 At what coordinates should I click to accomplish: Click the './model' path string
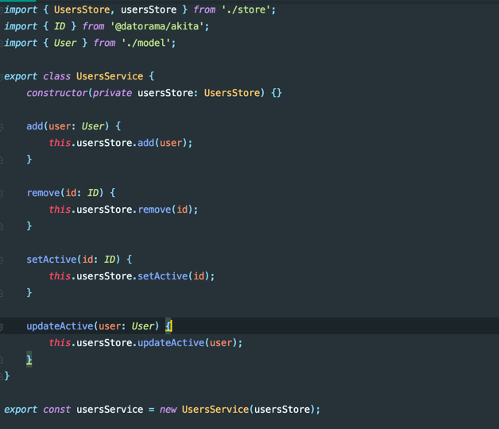pos(147,43)
